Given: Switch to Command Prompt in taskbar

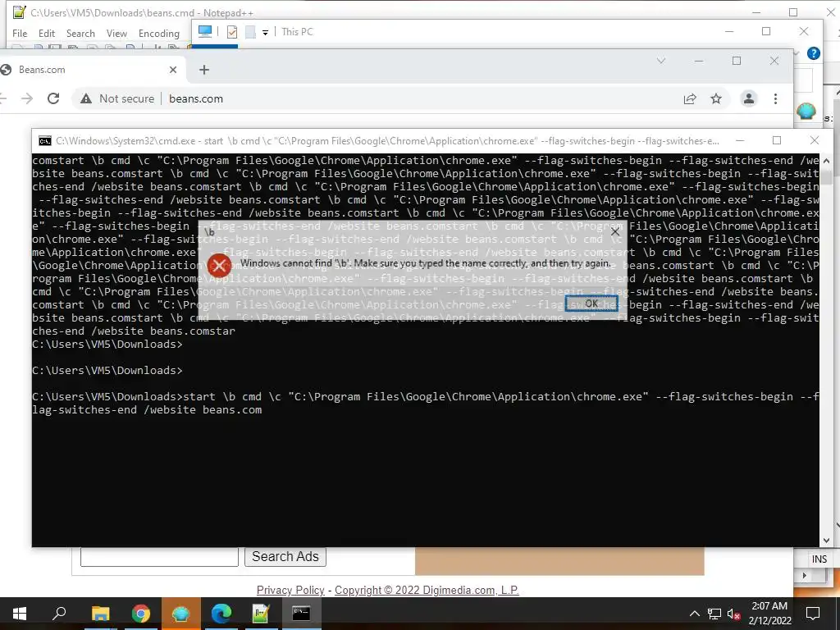Looking at the screenshot, I should click(301, 614).
